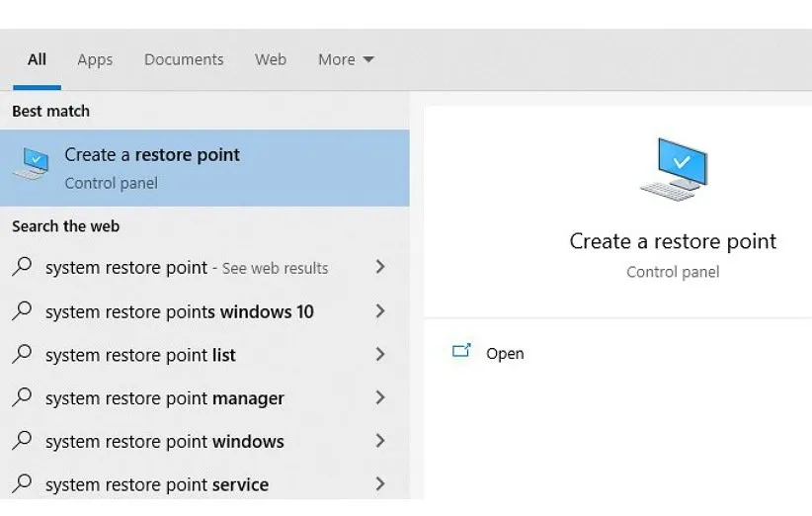Screen dimensions: 812x516
Task: Click the magnifier icon beside 'system restore point service'
Action: [x=23, y=483]
